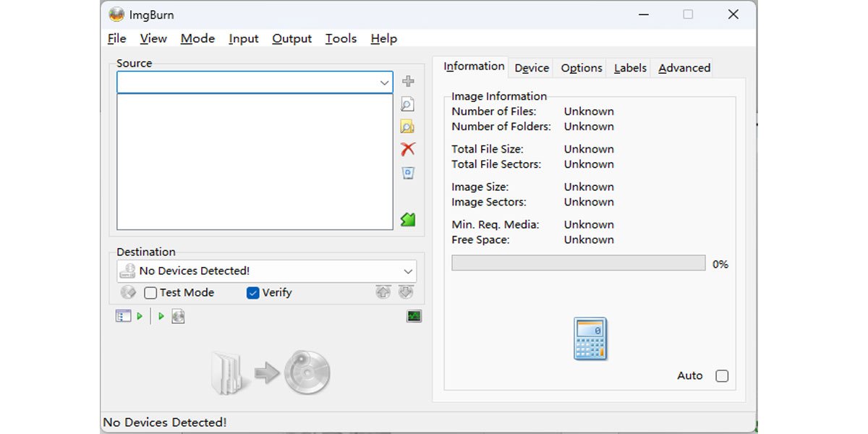Click the 0% progress bar
868x434 pixels.
578,263
